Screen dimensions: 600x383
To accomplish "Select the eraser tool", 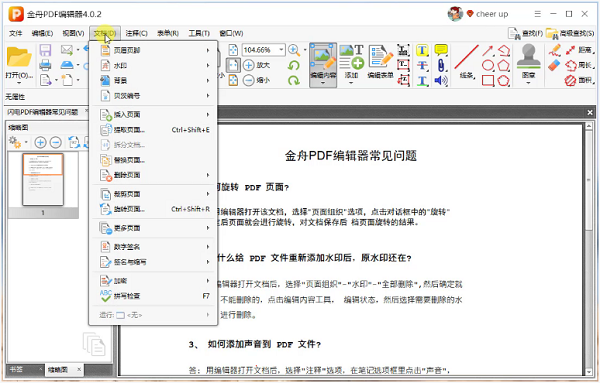I will [554, 65].
